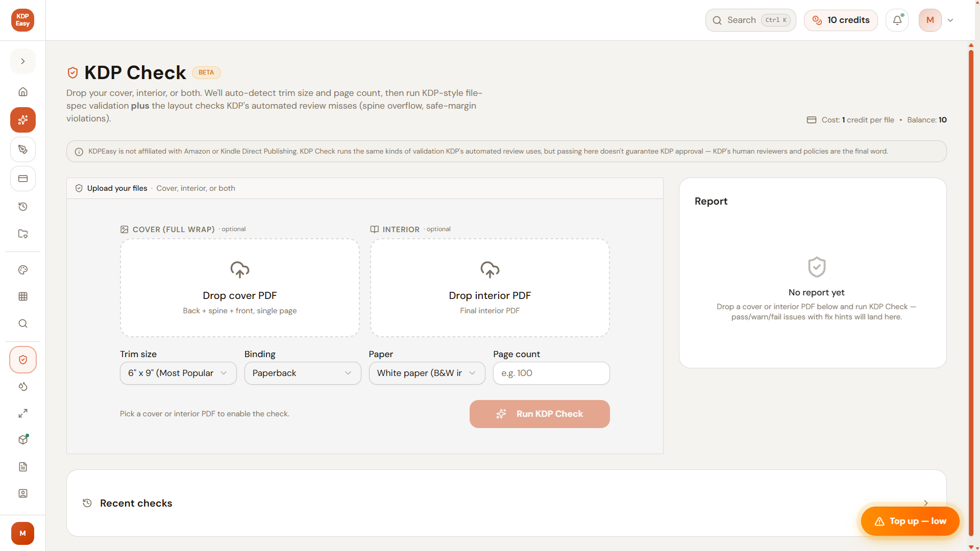Open the grid table sidebar icon

tap(23, 296)
